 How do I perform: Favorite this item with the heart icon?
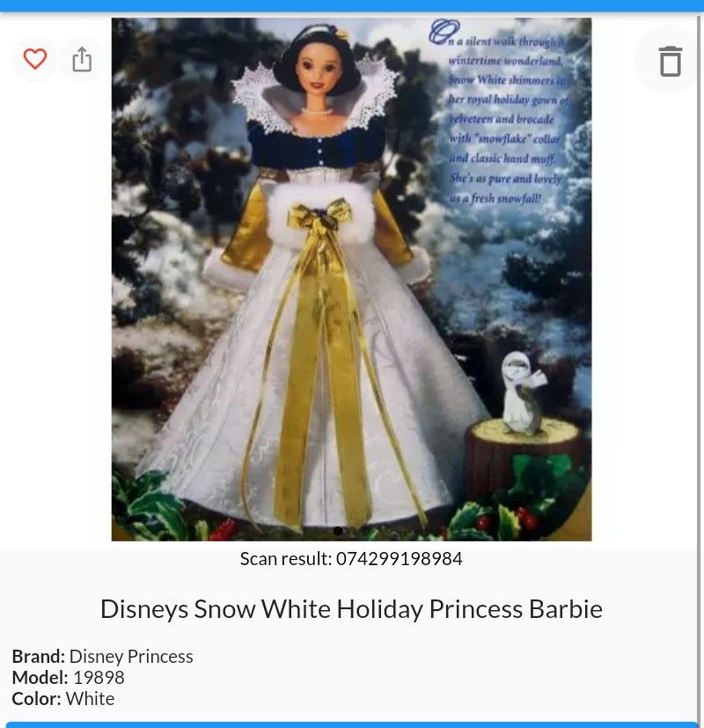pos(35,59)
